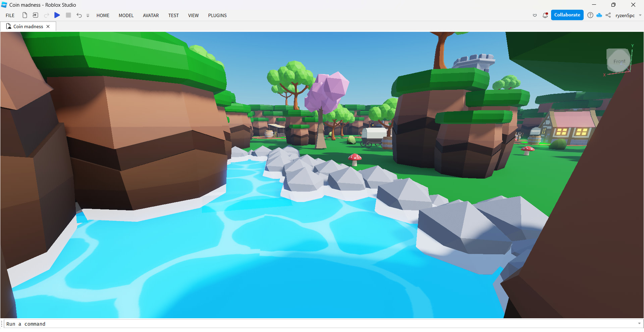This screenshot has height=332, width=644.
Task: Close the Roblox Studio window
Action: point(633,5)
